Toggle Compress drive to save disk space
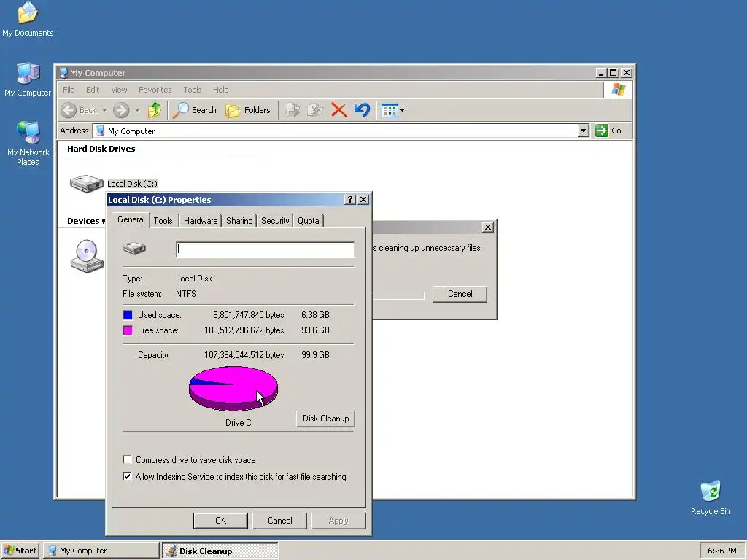This screenshot has height=560, width=747. [x=127, y=460]
